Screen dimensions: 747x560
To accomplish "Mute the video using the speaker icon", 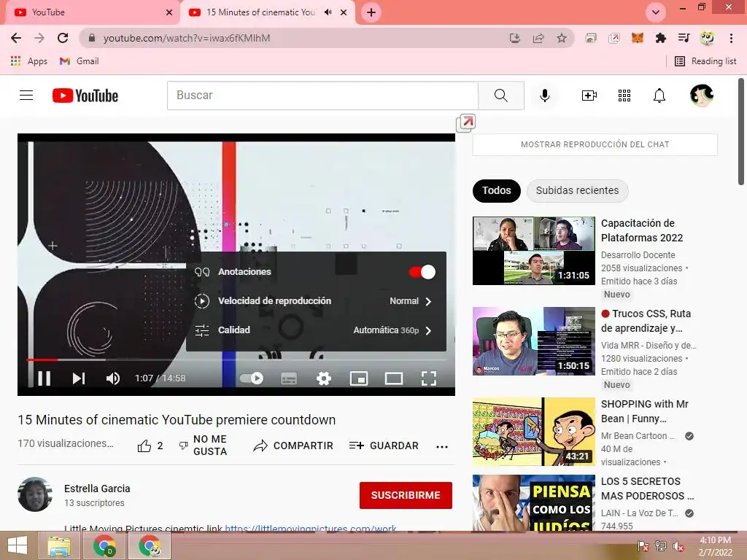I will click(113, 378).
